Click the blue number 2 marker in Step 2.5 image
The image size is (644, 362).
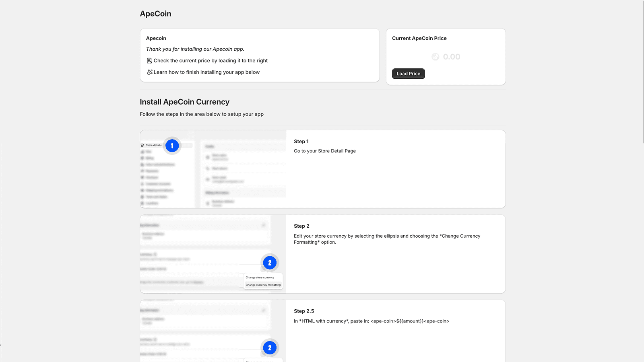coord(270,348)
